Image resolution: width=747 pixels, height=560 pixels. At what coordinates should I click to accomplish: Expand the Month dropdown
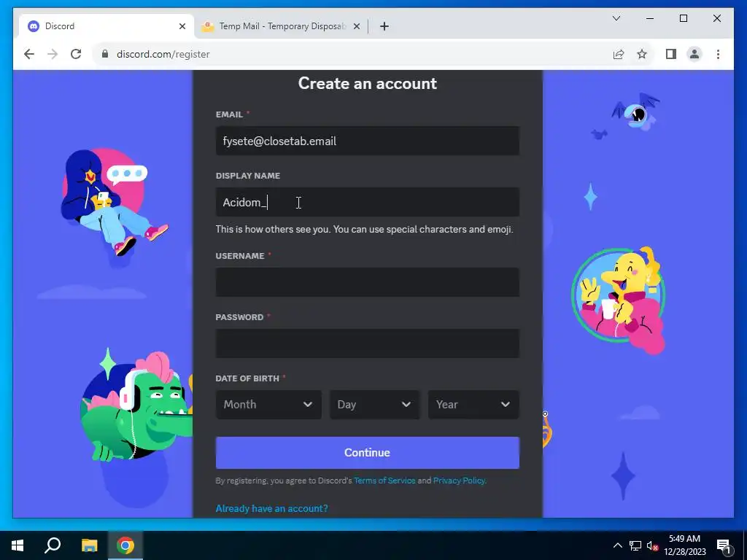(x=268, y=404)
